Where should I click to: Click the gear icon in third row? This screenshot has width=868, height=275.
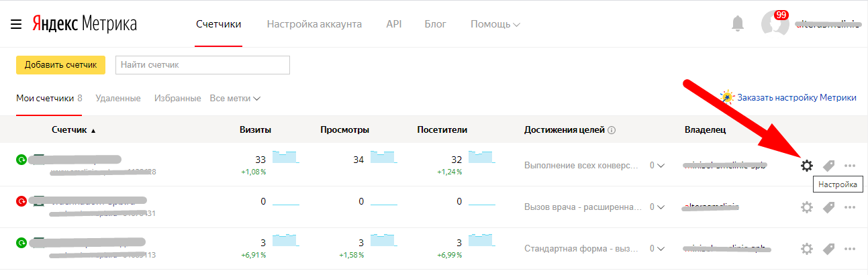click(806, 249)
